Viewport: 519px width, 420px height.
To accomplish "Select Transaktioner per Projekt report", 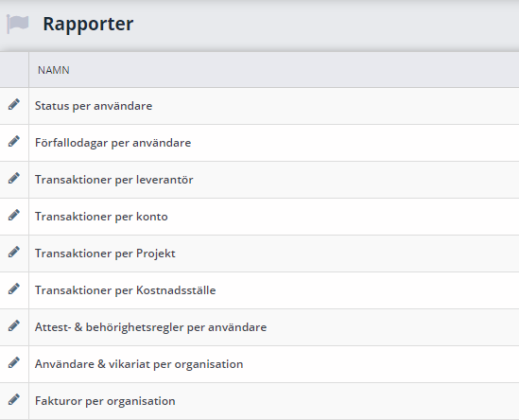I will tap(105, 254).
